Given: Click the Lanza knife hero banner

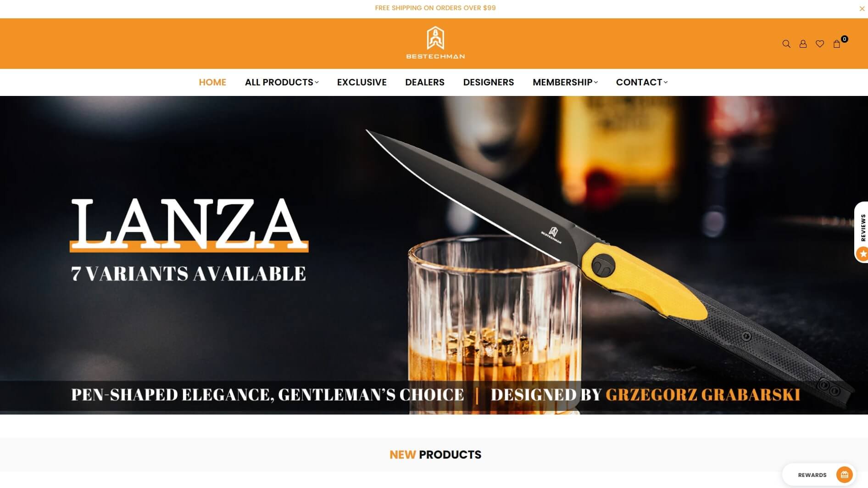Looking at the screenshot, I should (434, 255).
